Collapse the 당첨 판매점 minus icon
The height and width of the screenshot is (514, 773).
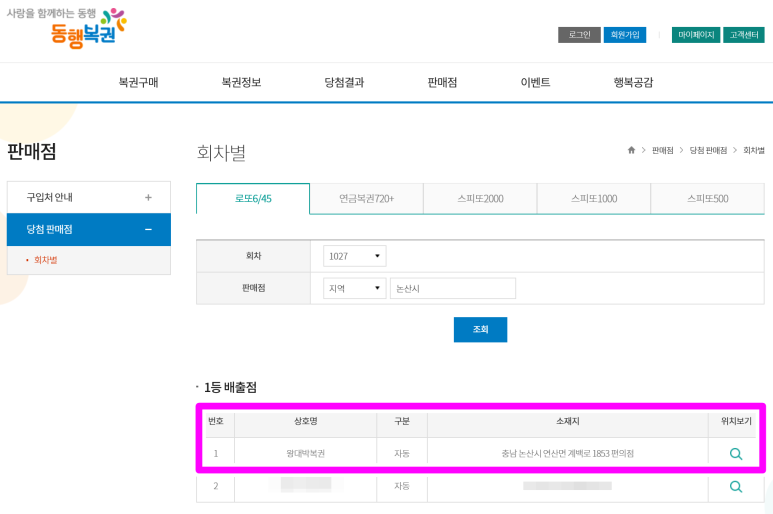tap(148, 230)
